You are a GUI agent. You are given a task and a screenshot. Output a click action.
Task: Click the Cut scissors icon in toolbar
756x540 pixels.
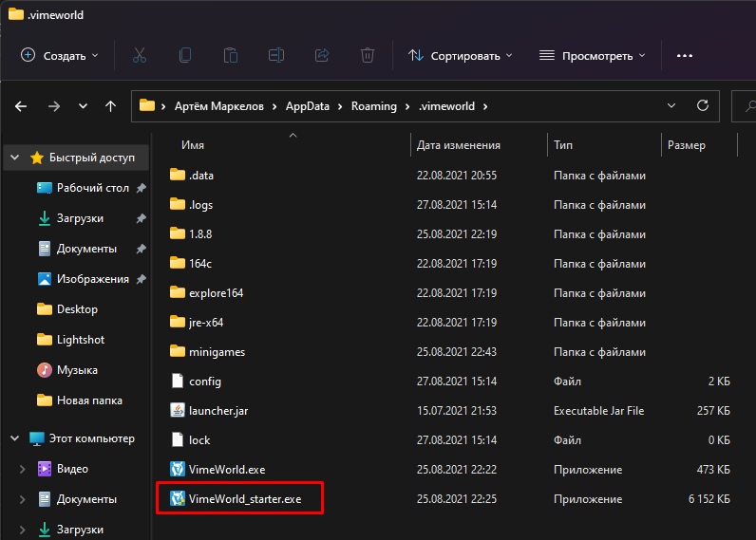(139, 56)
